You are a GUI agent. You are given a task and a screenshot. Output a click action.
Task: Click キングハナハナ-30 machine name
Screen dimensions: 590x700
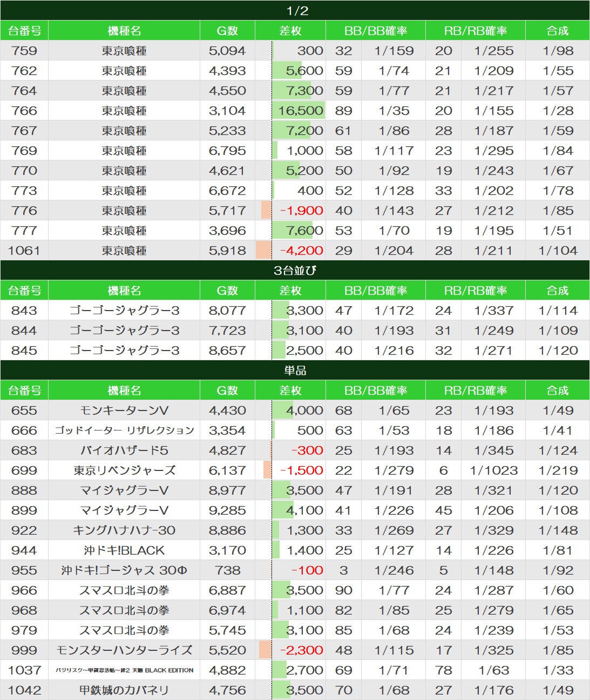pos(124,530)
